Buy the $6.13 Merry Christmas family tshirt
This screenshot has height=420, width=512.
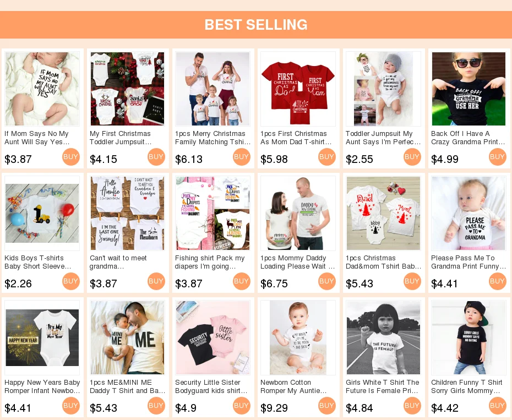point(242,157)
